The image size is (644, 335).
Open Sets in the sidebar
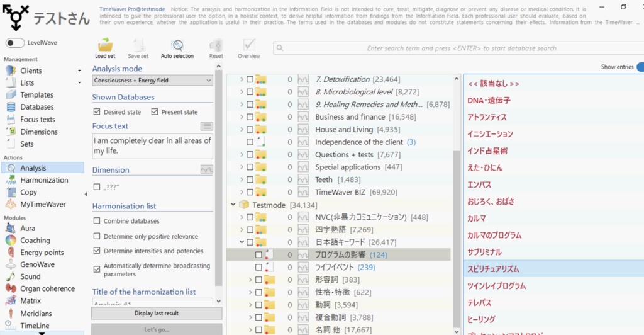(26, 144)
